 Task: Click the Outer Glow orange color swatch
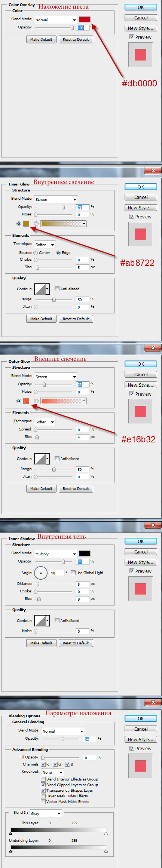click(26, 401)
